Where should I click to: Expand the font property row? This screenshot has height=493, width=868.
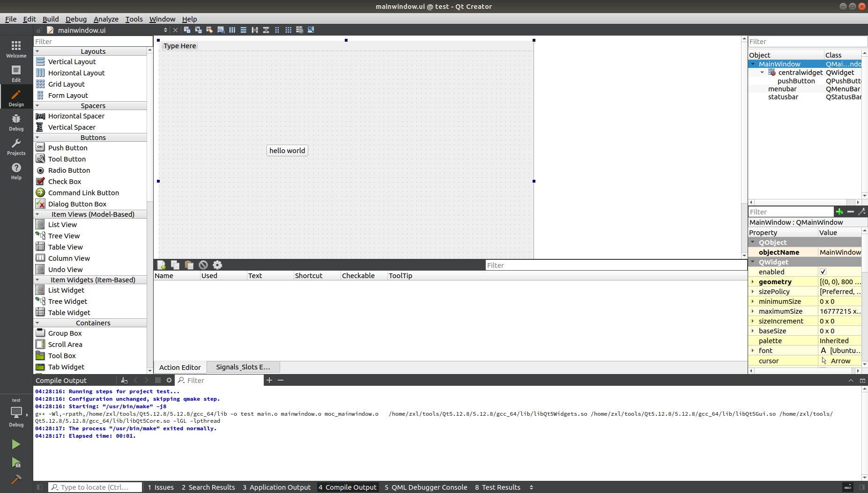click(753, 350)
